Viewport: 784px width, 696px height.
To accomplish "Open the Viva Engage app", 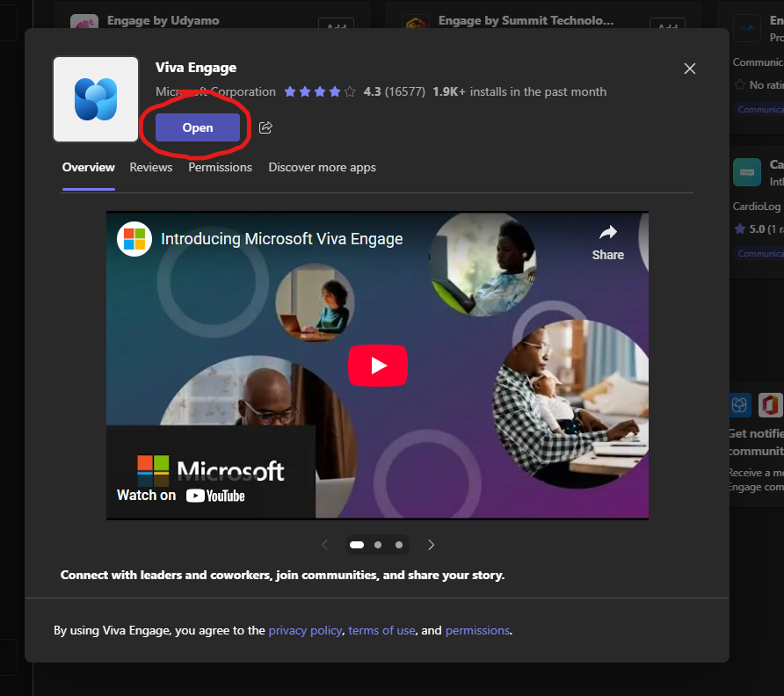I will (x=198, y=127).
